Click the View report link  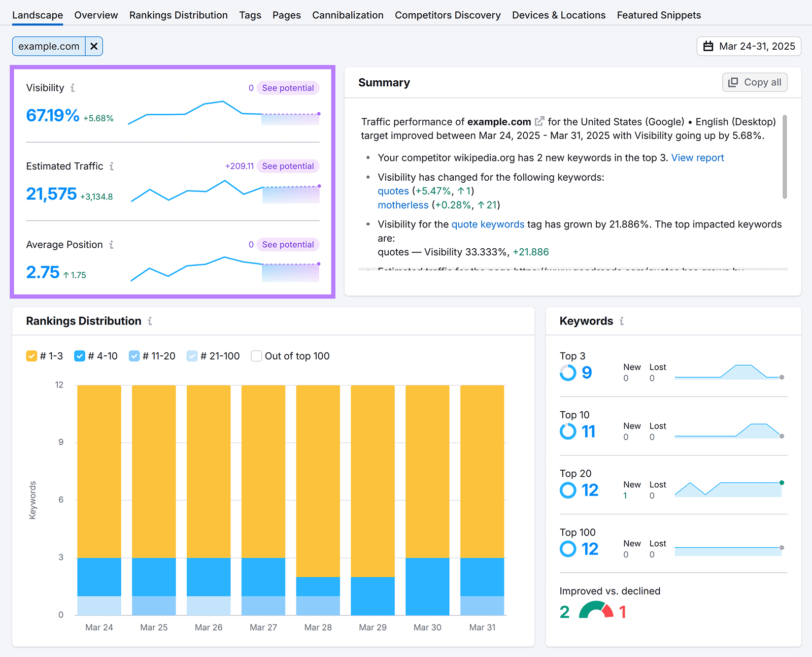pos(697,157)
